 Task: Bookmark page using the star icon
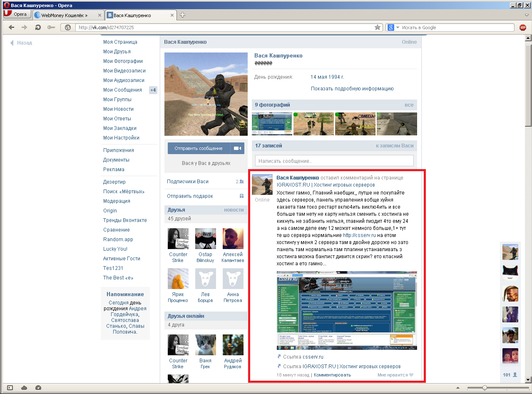click(x=378, y=27)
